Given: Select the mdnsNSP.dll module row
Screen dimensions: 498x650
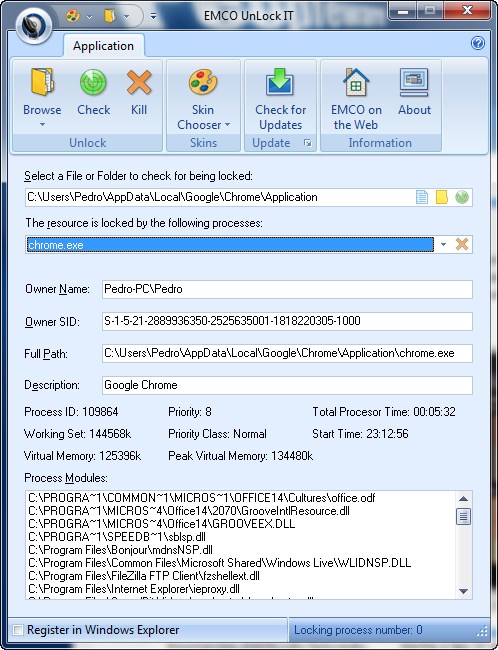Looking at the screenshot, I should [x=240, y=550].
